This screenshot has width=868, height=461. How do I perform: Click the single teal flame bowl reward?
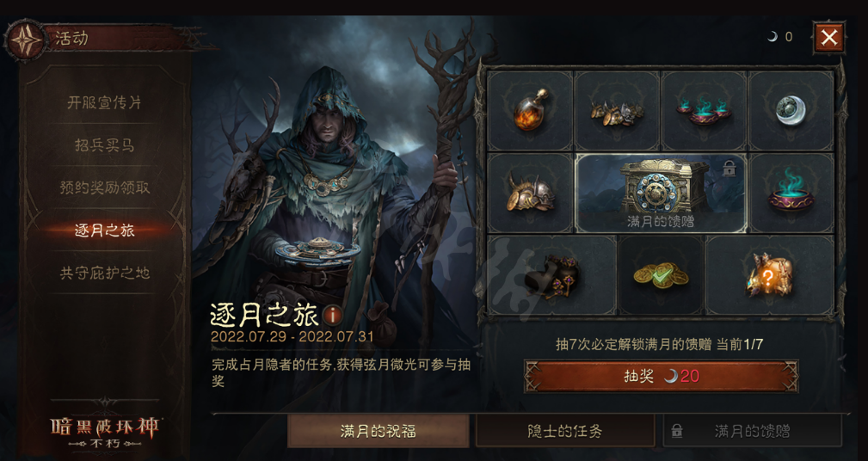pyautogui.click(x=791, y=193)
